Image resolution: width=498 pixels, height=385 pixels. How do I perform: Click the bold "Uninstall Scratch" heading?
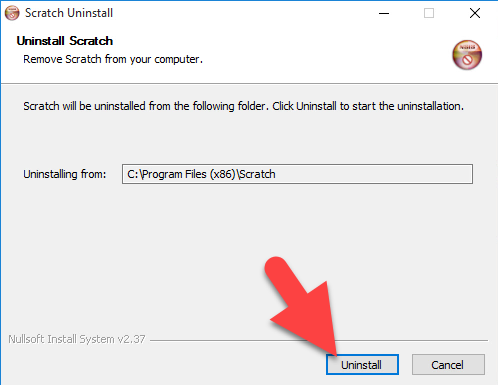(x=65, y=41)
